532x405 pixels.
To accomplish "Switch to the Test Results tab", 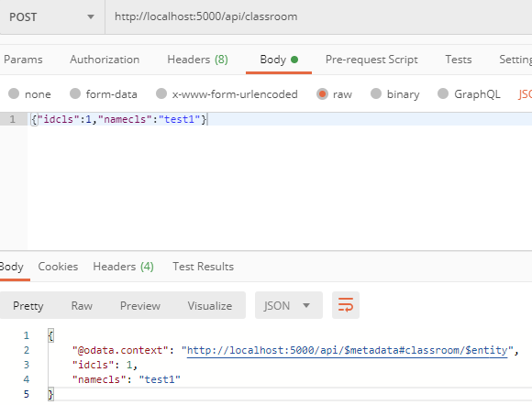I will click(204, 267).
